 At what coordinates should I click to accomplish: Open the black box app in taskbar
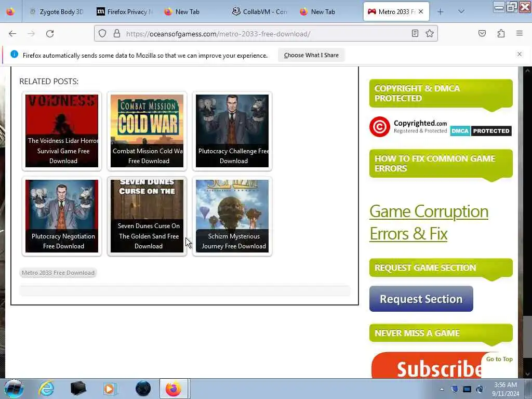(78, 389)
